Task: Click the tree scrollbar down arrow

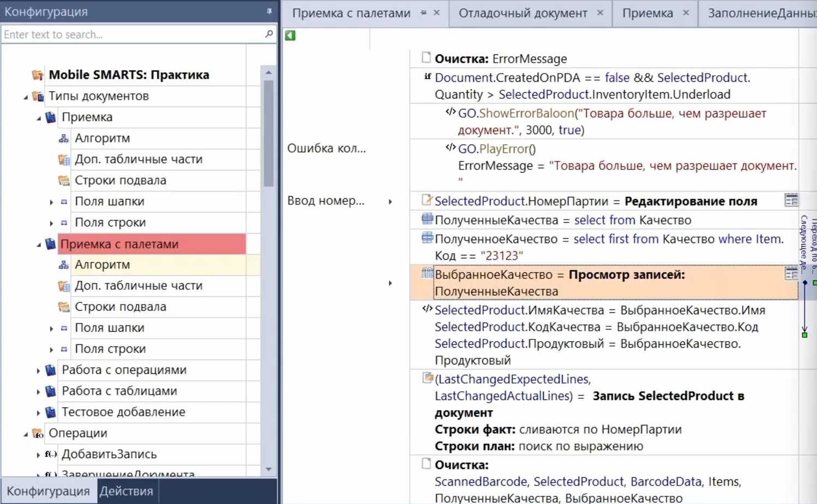Action: coord(268,469)
